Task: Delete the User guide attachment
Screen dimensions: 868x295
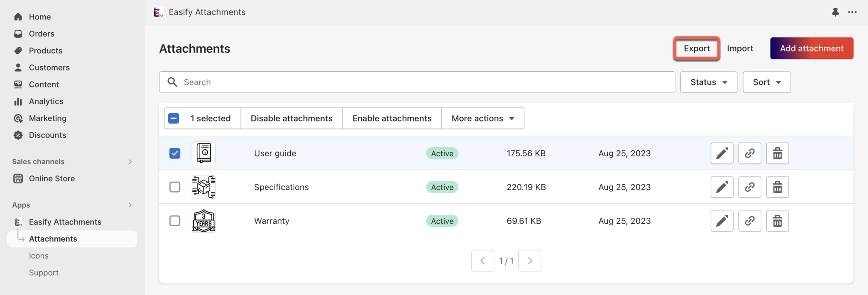Action: (x=777, y=153)
